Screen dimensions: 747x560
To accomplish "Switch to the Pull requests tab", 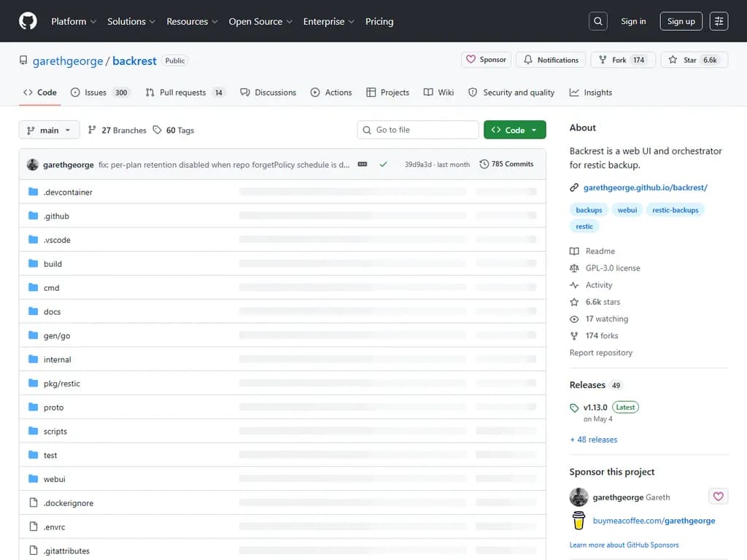I will [x=185, y=93].
